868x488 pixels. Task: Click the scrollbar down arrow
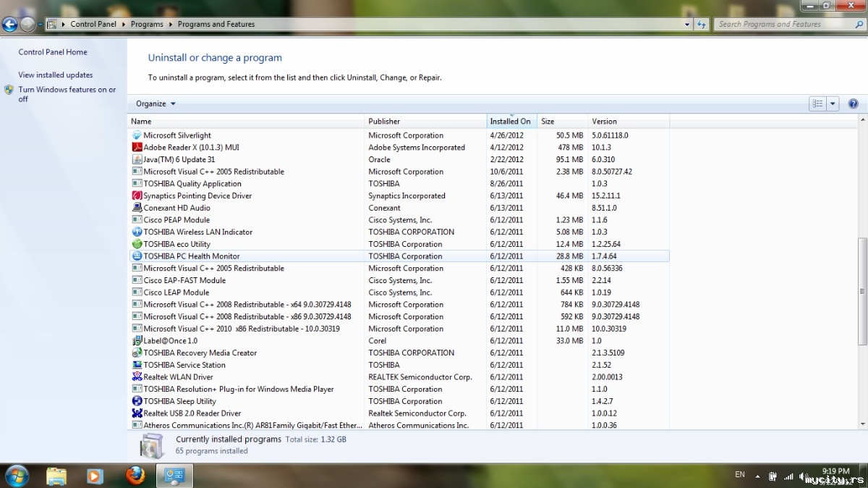pyautogui.click(x=861, y=424)
